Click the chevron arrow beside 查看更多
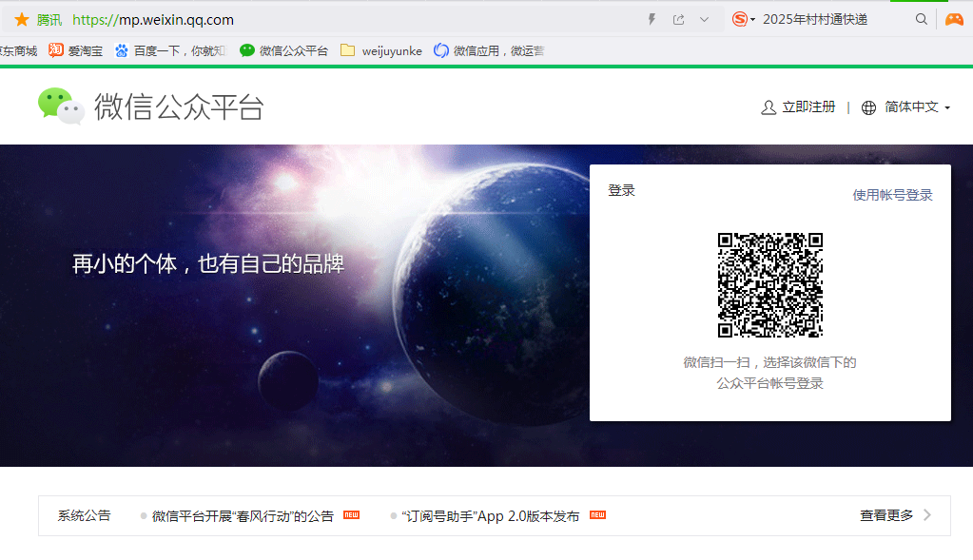Image resolution: width=973 pixels, height=560 pixels. [x=927, y=515]
